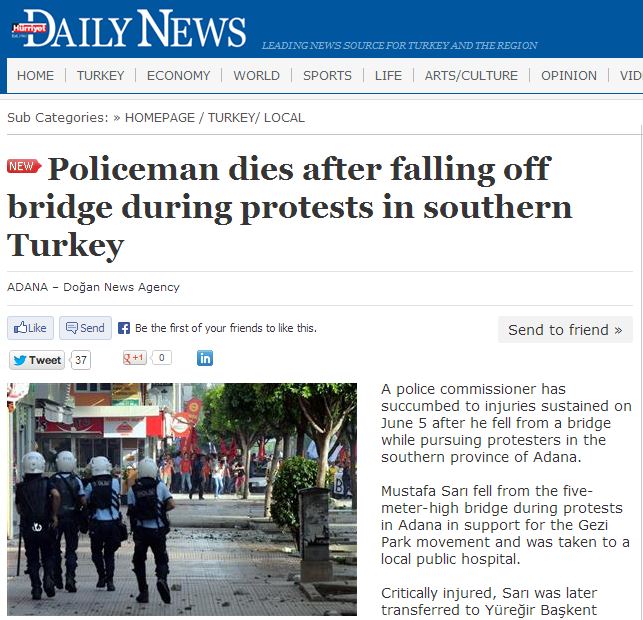643x620 pixels.
Task: Open the WORLD section
Action: coord(256,75)
